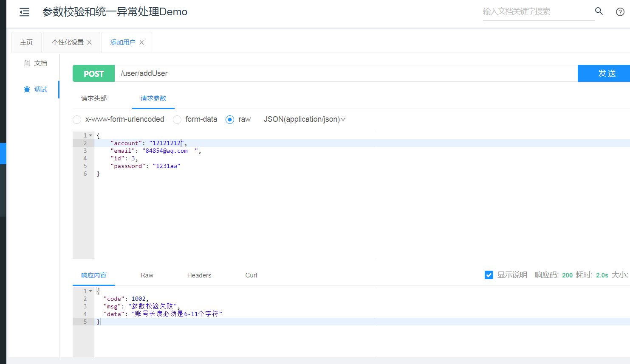This screenshot has width=630, height=364.
Task: Open 请求参数 tab
Action: 153,98
